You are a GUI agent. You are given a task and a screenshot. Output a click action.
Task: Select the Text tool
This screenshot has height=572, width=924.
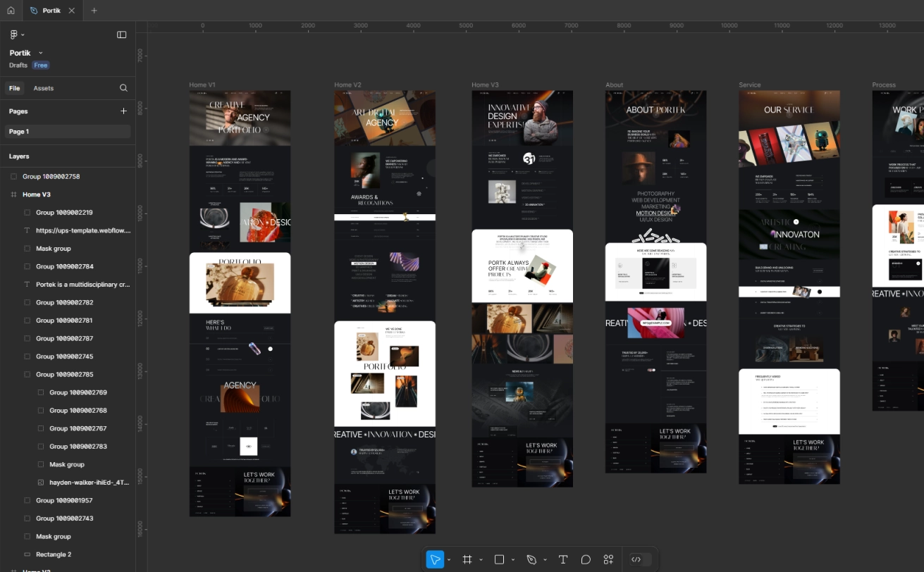(563, 559)
